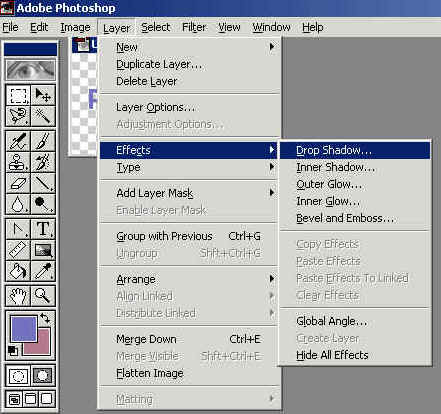
Task: Select the Lasso tool
Action: [x=18, y=116]
